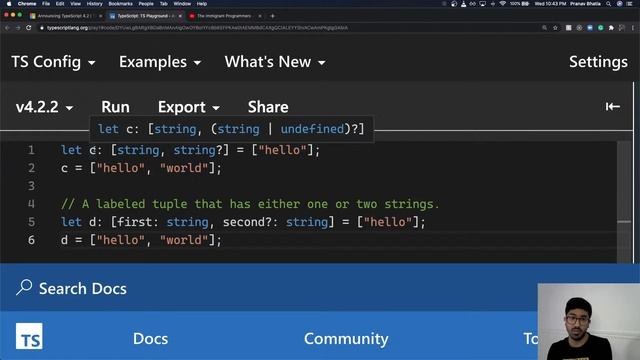640x360 pixels.
Task: Open the What's New dropdown
Action: tap(275, 62)
